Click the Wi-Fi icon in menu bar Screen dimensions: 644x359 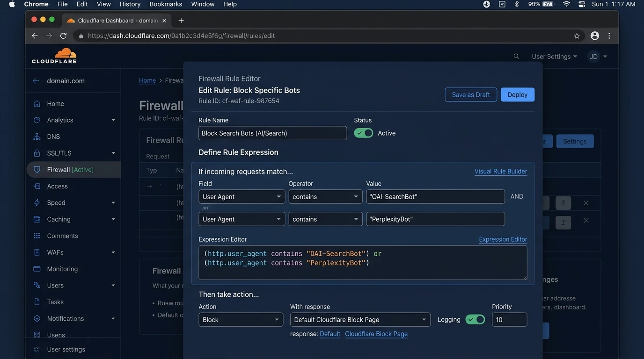pyautogui.click(x=566, y=4)
